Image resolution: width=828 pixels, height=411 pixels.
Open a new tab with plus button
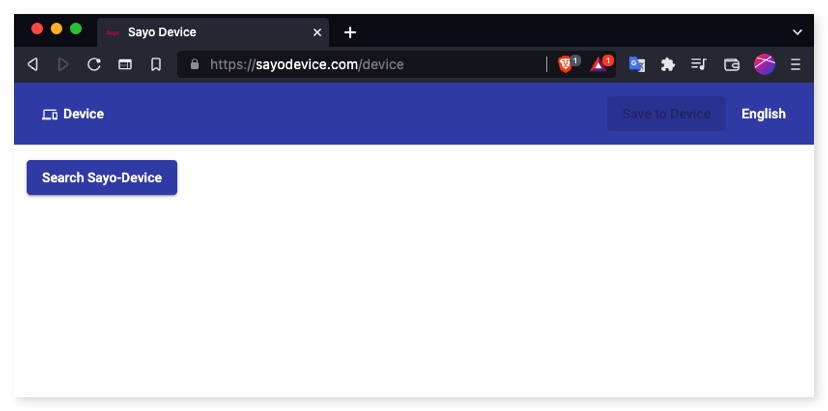point(350,32)
